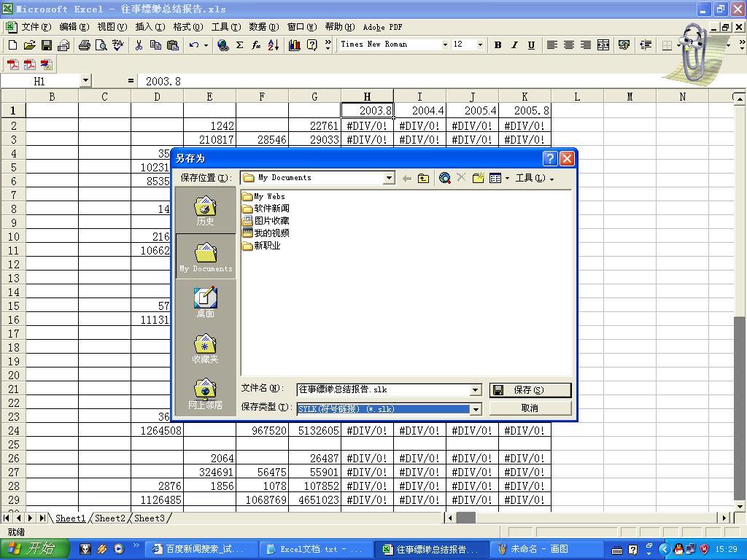Select 历史 (History) in places bar
Viewport: 747px width, 560px height.
pyautogui.click(x=205, y=211)
